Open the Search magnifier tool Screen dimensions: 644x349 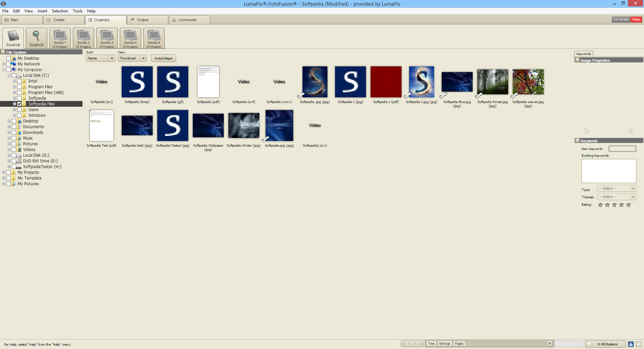tap(36, 38)
